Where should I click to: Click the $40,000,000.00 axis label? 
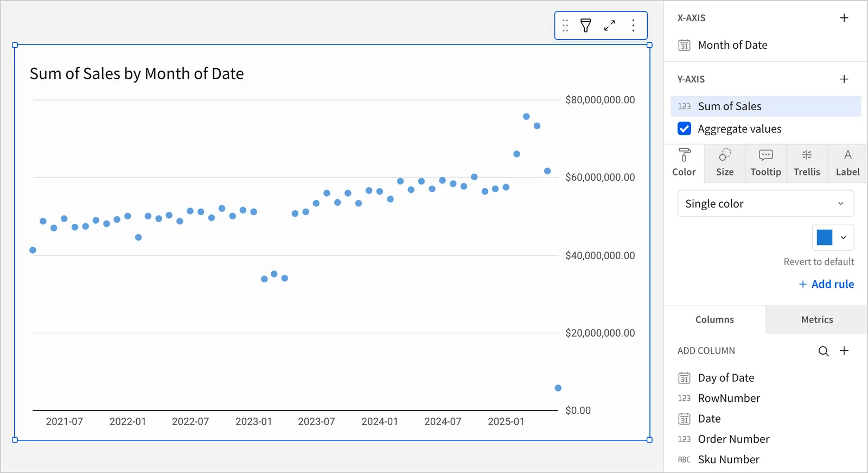600,256
